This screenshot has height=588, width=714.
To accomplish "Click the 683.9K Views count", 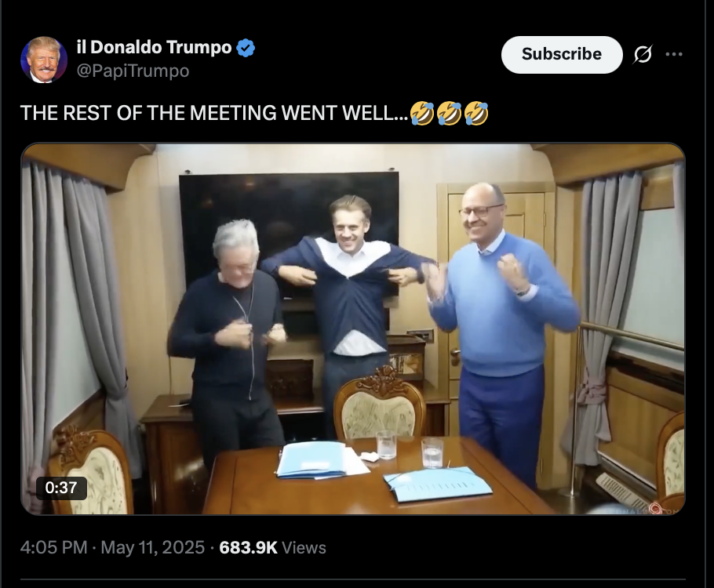I will [x=272, y=547].
